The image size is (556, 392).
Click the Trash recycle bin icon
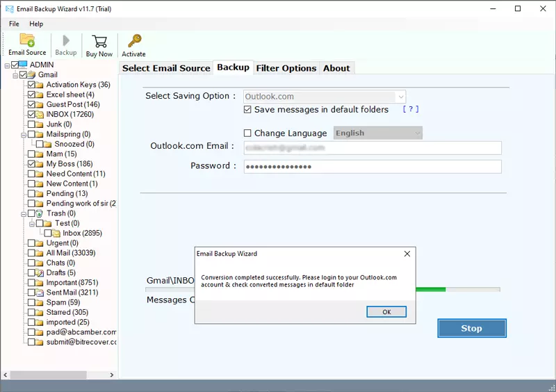[x=40, y=213]
